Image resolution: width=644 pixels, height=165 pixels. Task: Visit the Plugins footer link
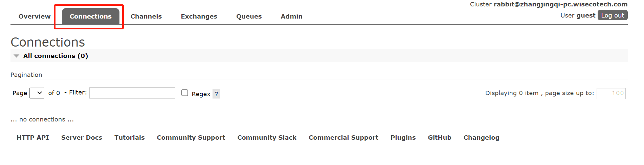[403, 138]
